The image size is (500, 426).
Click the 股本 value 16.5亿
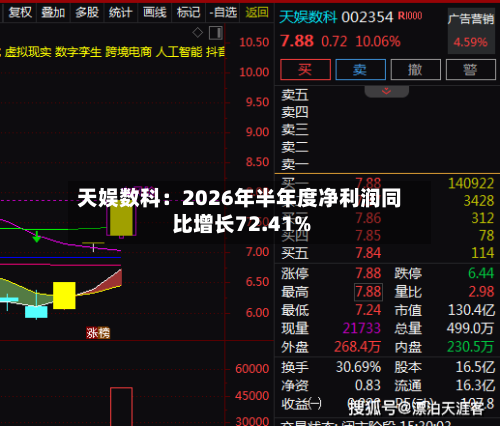(x=475, y=367)
